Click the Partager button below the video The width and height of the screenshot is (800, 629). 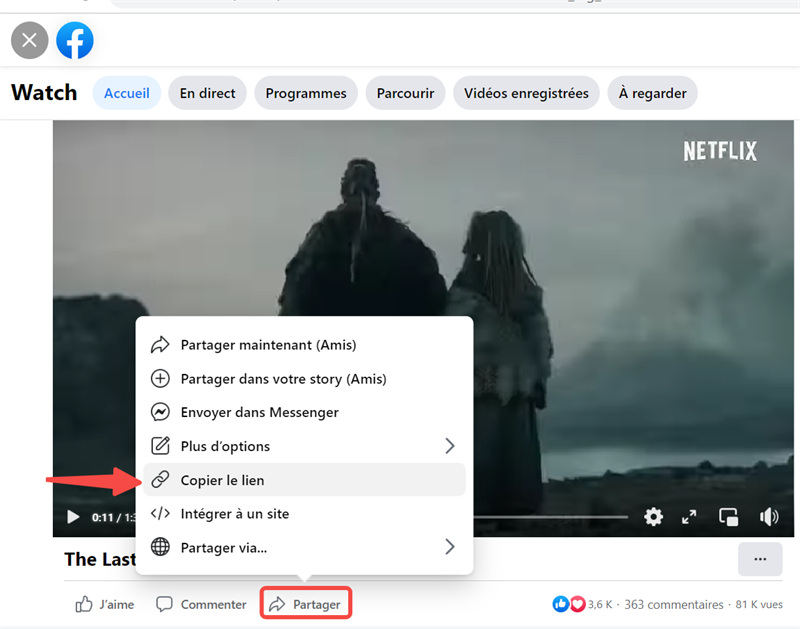[x=306, y=604]
